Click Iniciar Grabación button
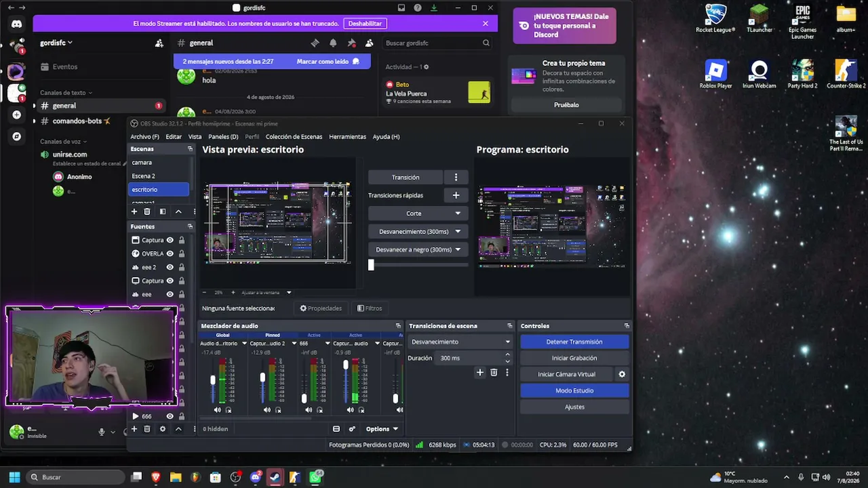 [x=574, y=358]
